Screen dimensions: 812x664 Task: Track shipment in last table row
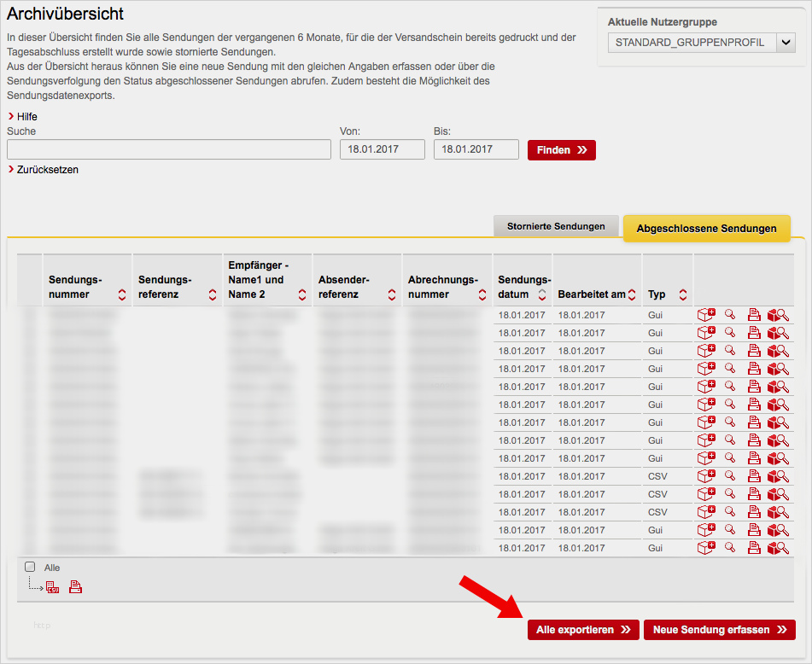click(778, 548)
